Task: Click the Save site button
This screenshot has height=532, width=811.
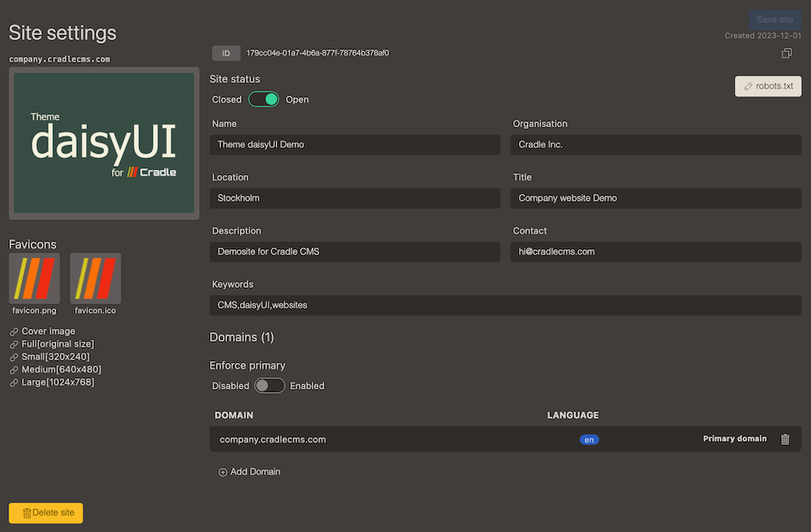Action: point(775,20)
